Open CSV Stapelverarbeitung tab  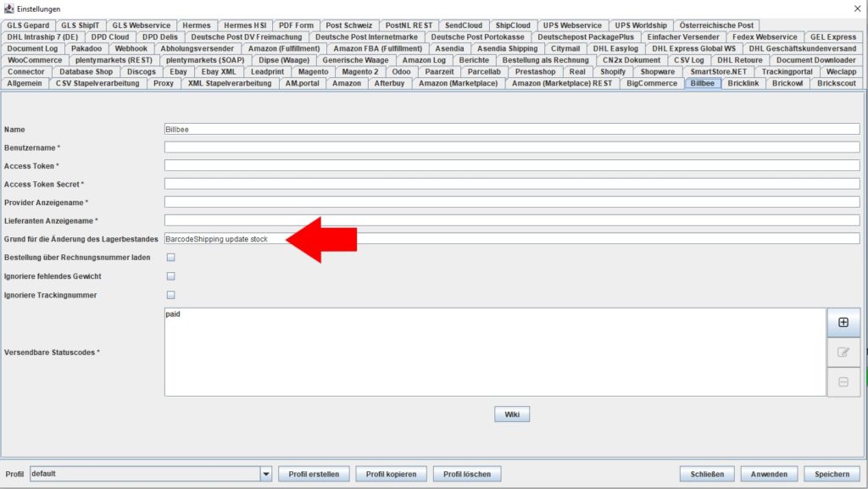tap(97, 84)
